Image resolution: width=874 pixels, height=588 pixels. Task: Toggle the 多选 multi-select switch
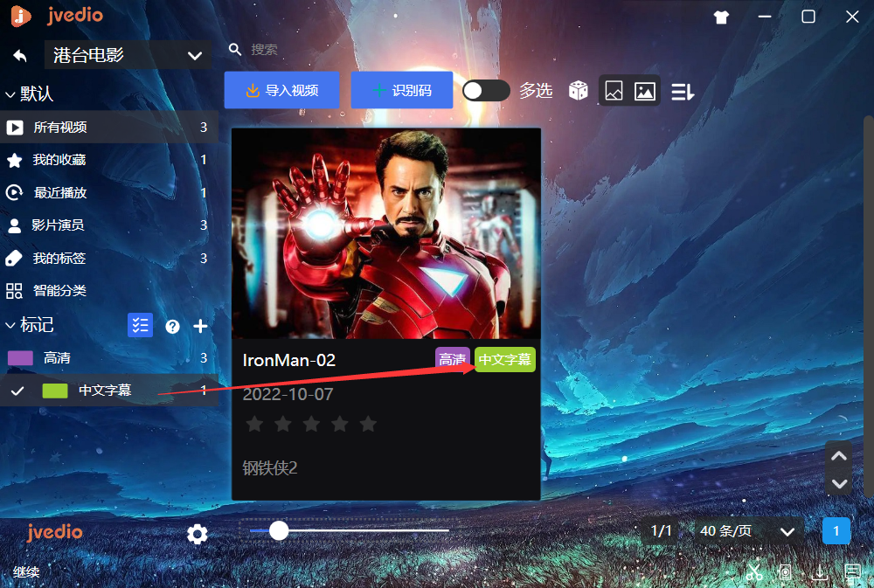pos(486,90)
